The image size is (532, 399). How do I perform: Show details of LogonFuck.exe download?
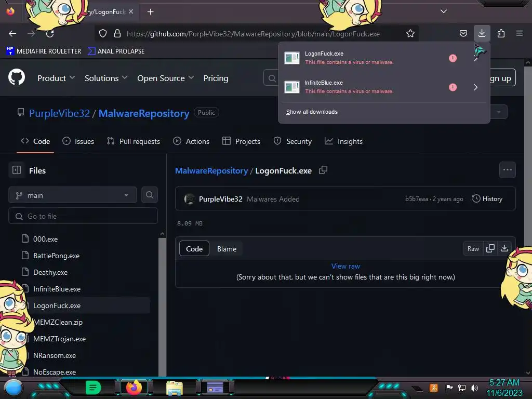476,58
